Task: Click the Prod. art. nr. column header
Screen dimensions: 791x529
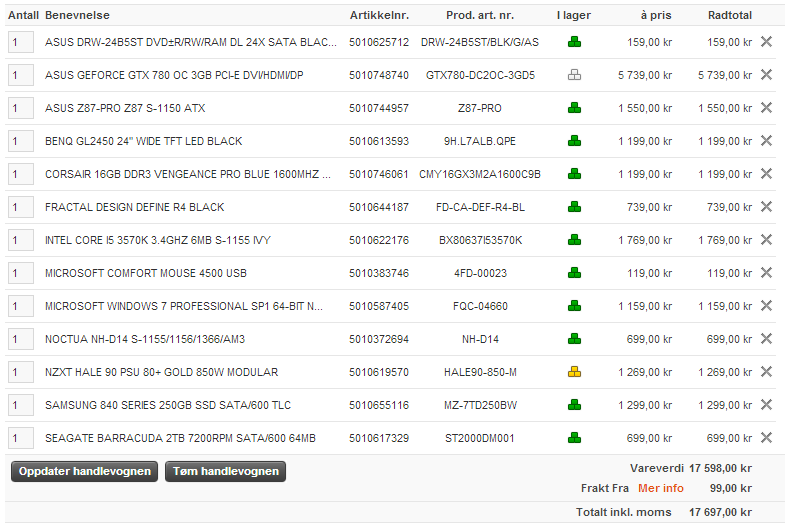Action: 480,15
